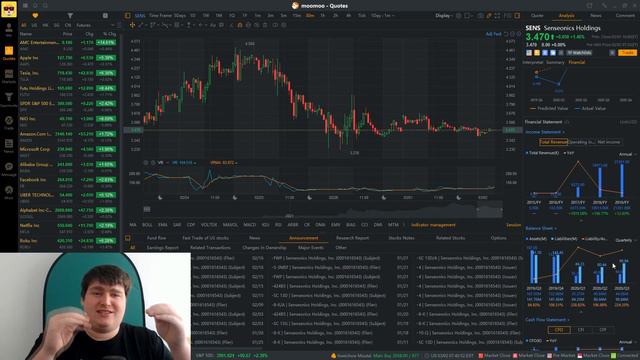Open the heart favorites watchlist tab
The width and height of the screenshot is (640, 360).
[x=35, y=16]
